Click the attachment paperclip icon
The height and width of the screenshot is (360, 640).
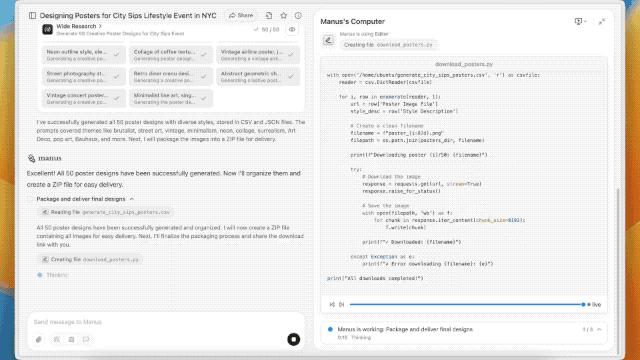[x=39, y=340]
